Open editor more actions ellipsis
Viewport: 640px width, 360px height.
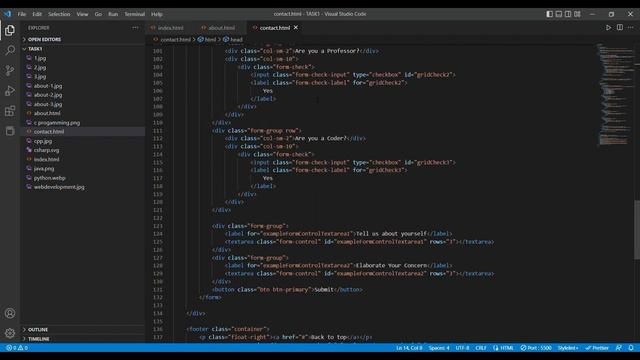click(631, 28)
